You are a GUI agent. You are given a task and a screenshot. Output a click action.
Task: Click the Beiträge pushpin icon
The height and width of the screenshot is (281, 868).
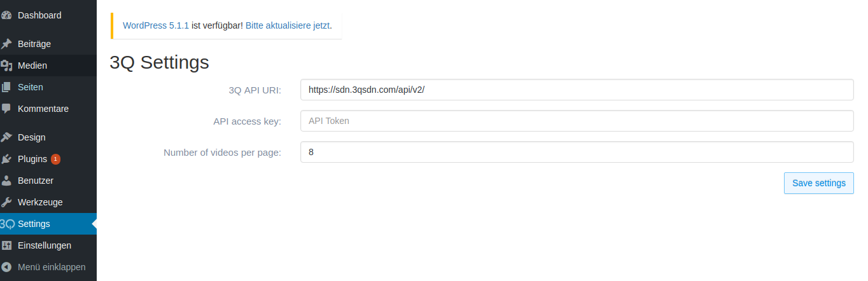[x=6, y=44]
